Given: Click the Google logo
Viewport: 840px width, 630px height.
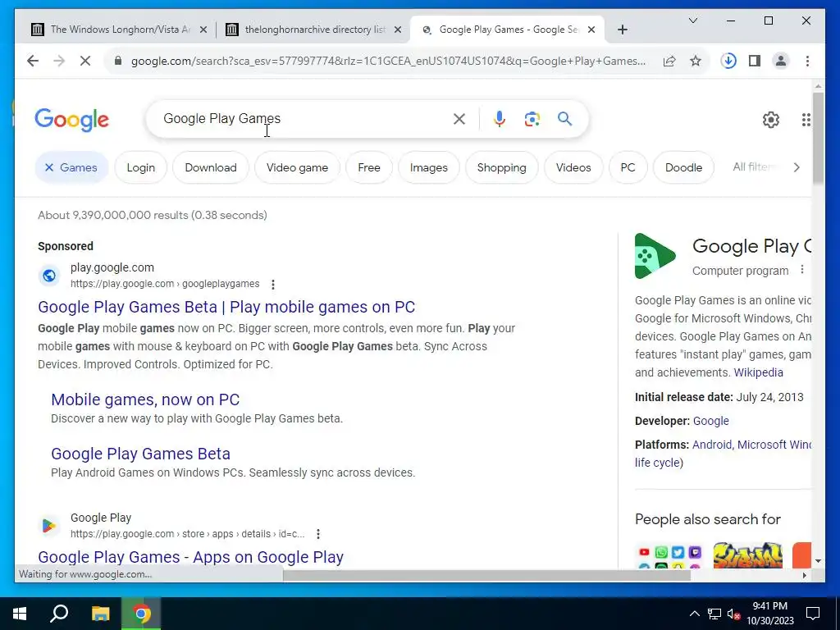Looking at the screenshot, I should 72,120.
